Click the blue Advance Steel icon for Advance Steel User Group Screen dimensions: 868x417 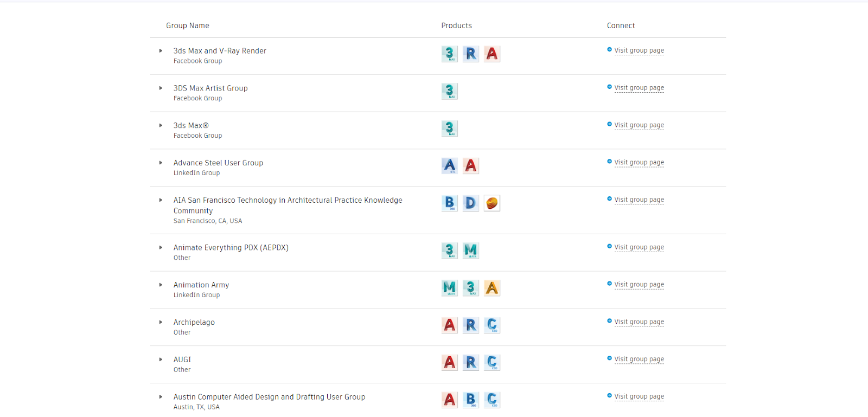pyautogui.click(x=449, y=165)
